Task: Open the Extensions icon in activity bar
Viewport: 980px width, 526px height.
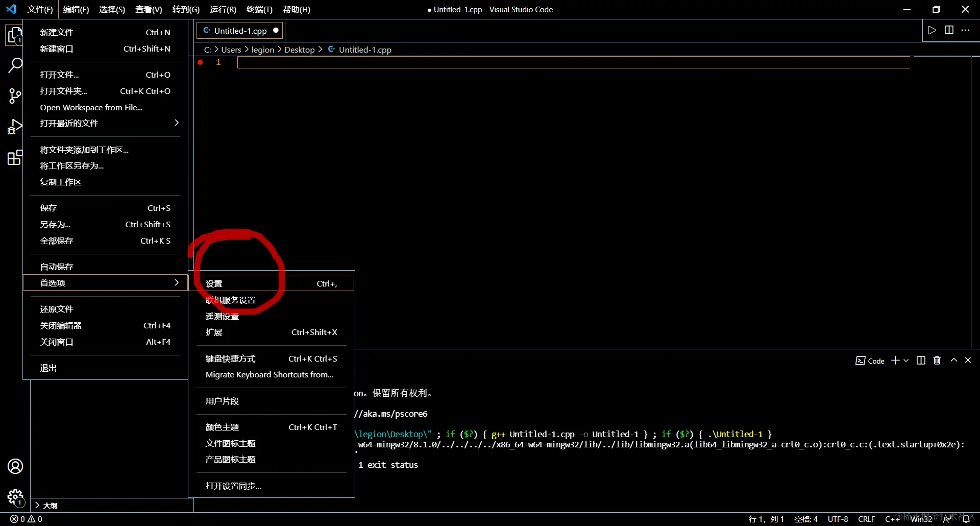Action: pos(15,157)
